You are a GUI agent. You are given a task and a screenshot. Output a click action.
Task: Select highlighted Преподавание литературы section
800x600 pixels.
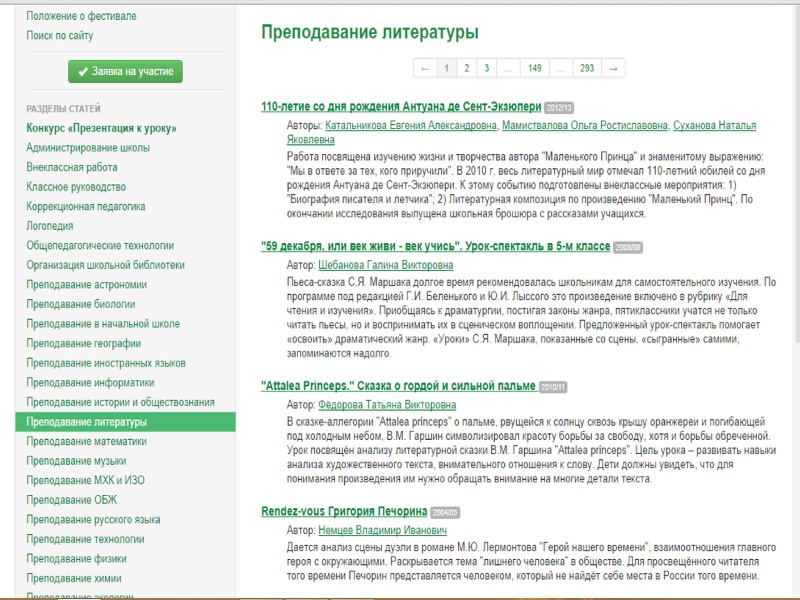coord(126,422)
